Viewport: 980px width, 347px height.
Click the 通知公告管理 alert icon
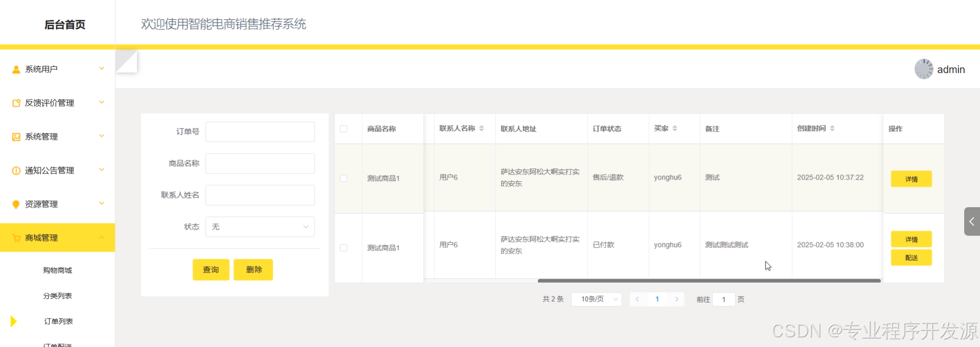tap(16, 170)
